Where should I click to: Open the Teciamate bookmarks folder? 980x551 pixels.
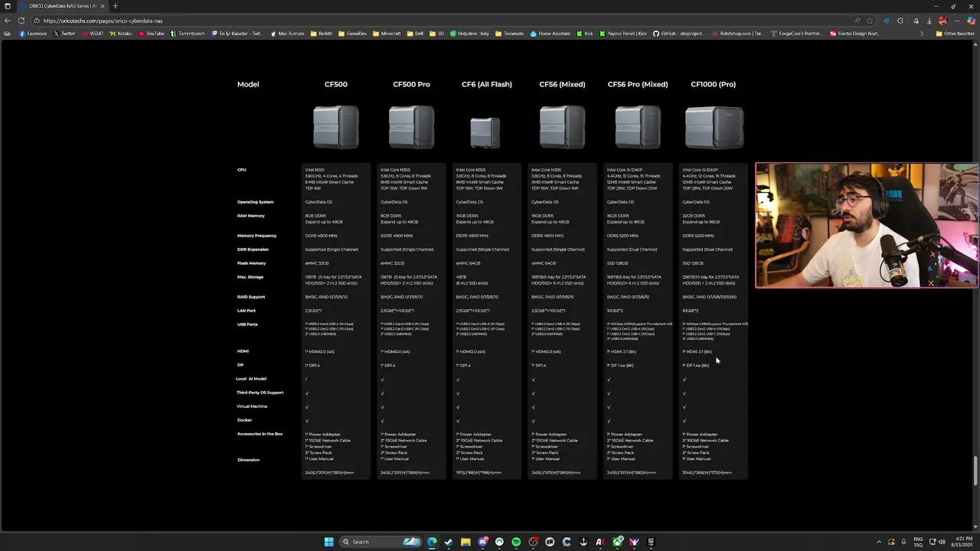(x=511, y=34)
